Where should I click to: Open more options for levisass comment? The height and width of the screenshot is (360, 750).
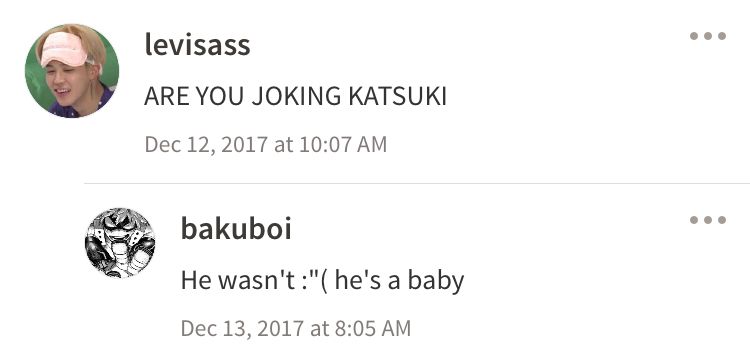coord(708,36)
